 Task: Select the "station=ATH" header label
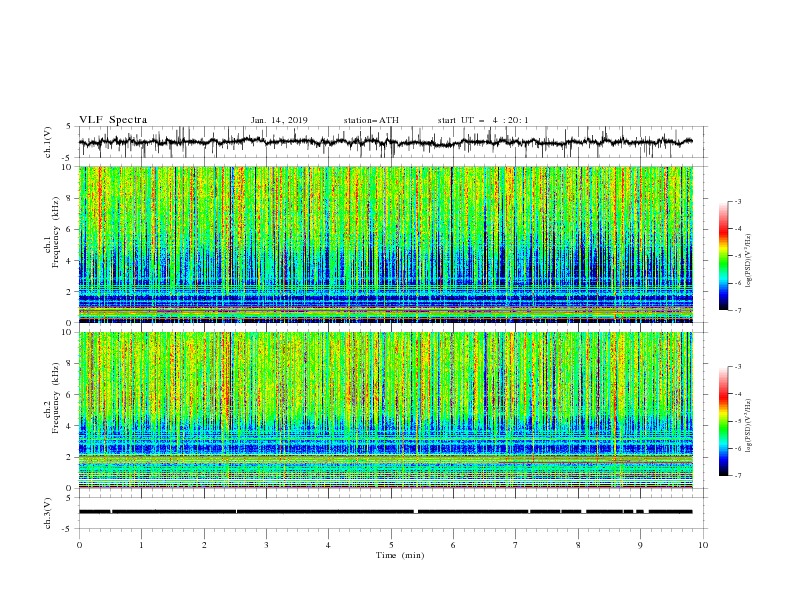click(x=371, y=120)
